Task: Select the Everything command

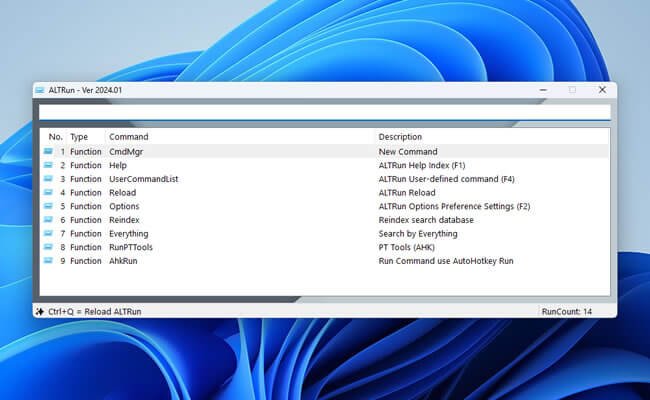Action: [129, 234]
